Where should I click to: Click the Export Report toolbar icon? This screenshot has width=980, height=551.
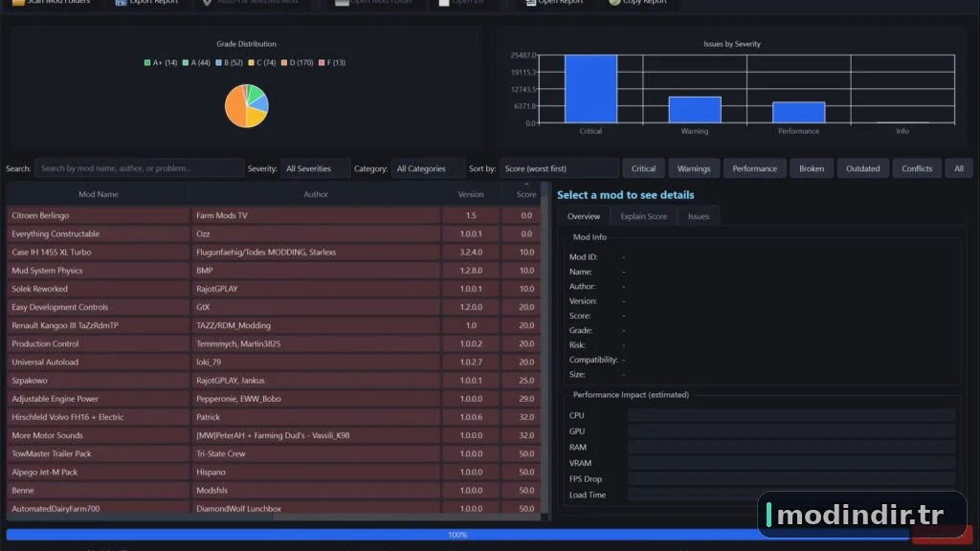pyautogui.click(x=121, y=2)
